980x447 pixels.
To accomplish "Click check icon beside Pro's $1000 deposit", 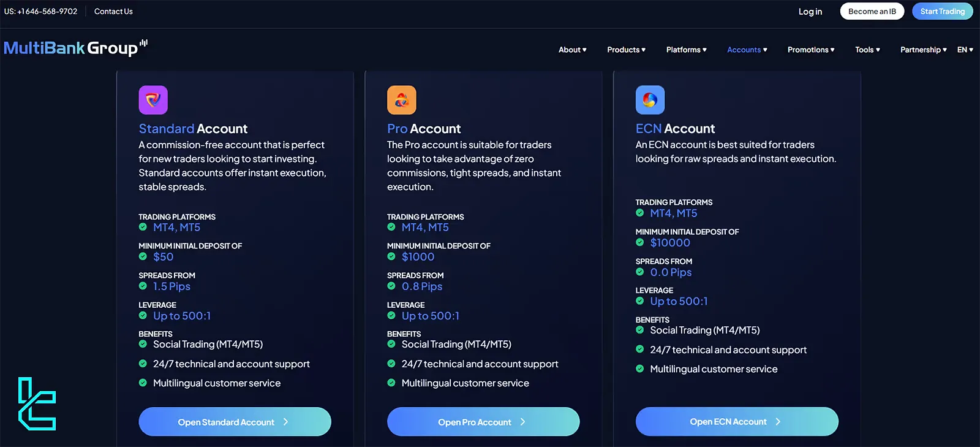I will tap(391, 256).
